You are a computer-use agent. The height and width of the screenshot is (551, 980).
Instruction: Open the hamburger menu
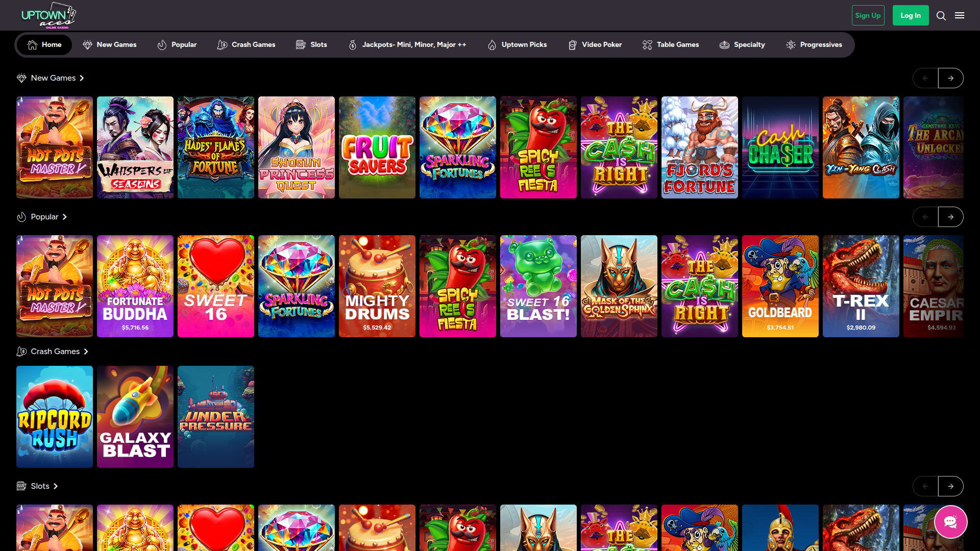pos(960,15)
